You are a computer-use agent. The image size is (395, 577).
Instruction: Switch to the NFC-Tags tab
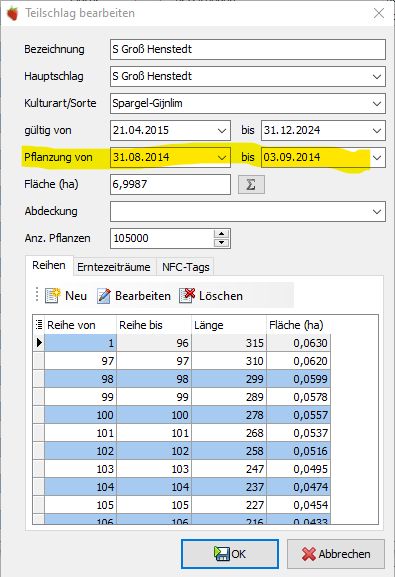pos(186,267)
